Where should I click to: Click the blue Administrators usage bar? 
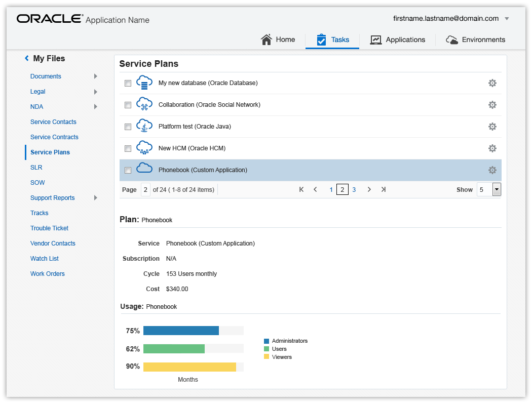(181, 331)
